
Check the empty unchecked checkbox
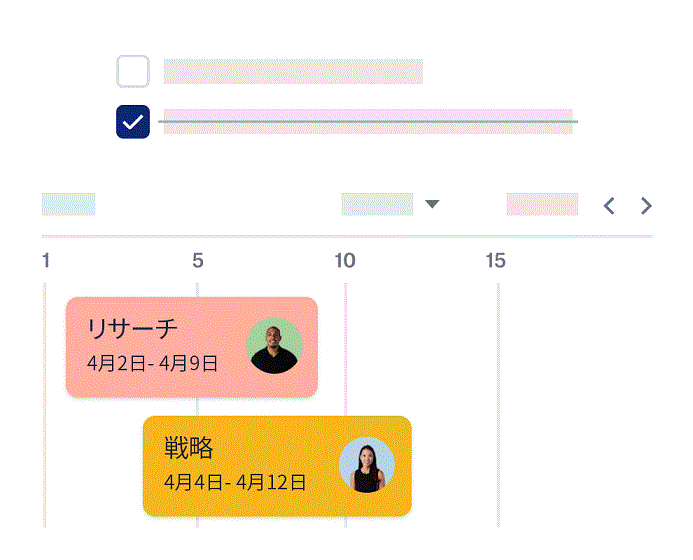click(133, 72)
